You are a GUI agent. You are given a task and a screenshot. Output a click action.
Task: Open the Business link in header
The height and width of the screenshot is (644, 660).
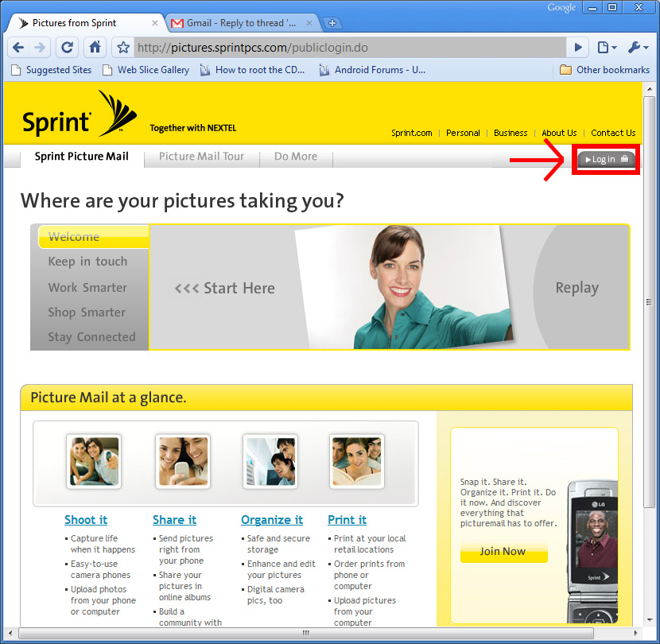coord(511,133)
